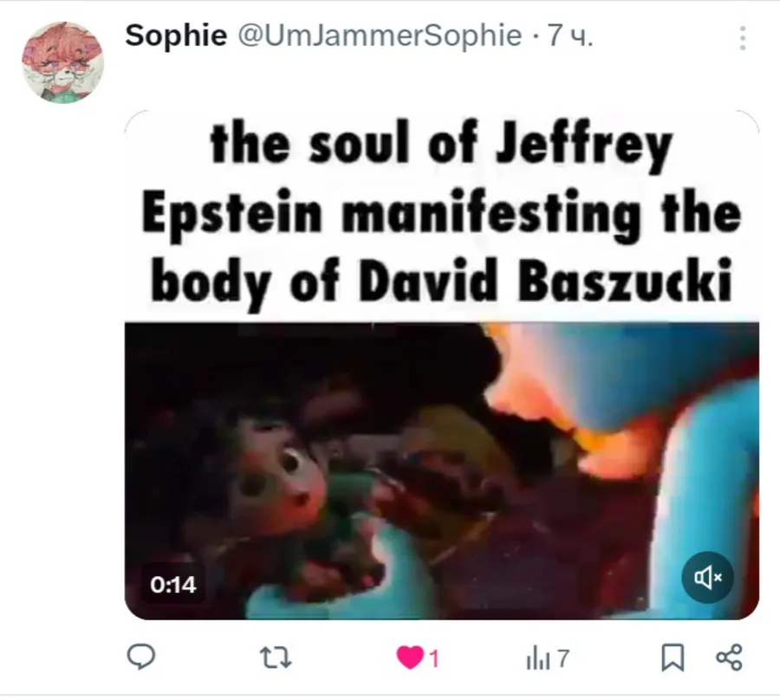Click the like count number 1

click(434, 658)
